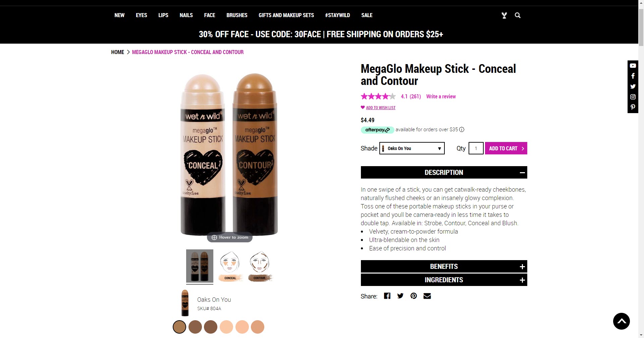Open the SALE menu
The image size is (644, 338).
point(367,15)
